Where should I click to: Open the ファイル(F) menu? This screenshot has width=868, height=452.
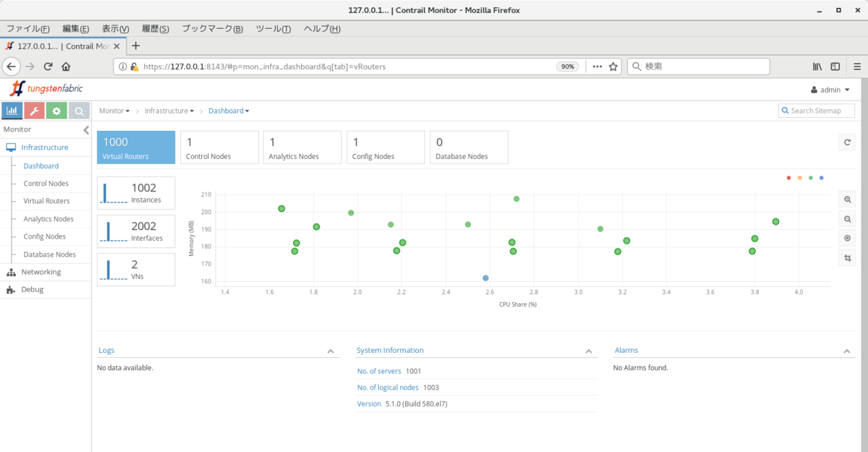pyautogui.click(x=27, y=28)
